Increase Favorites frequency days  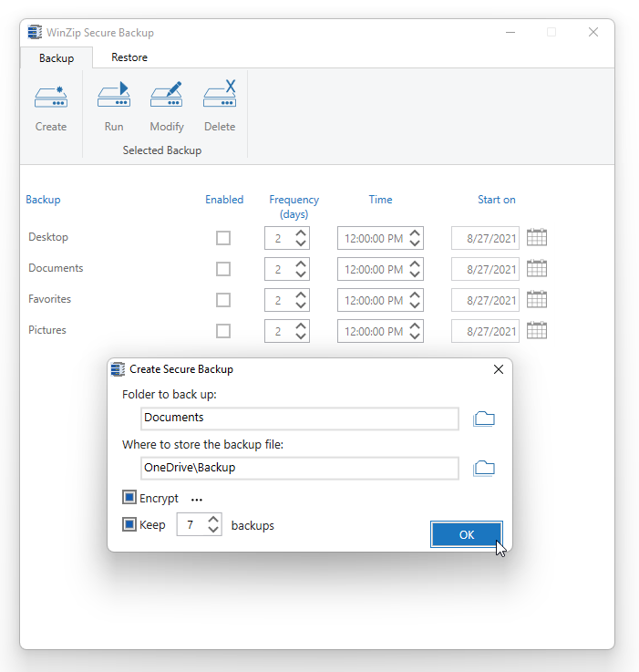301,295
